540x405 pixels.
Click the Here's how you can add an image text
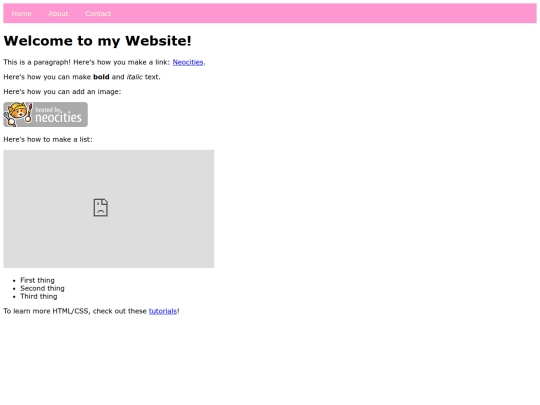coord(62,92)
